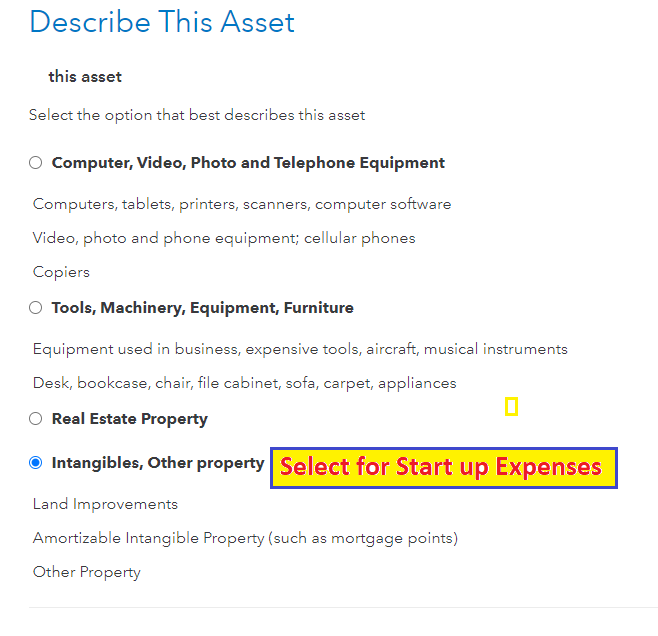
Task: Select the Real Estate Property radio button
Action: click(x=36, y=419)
